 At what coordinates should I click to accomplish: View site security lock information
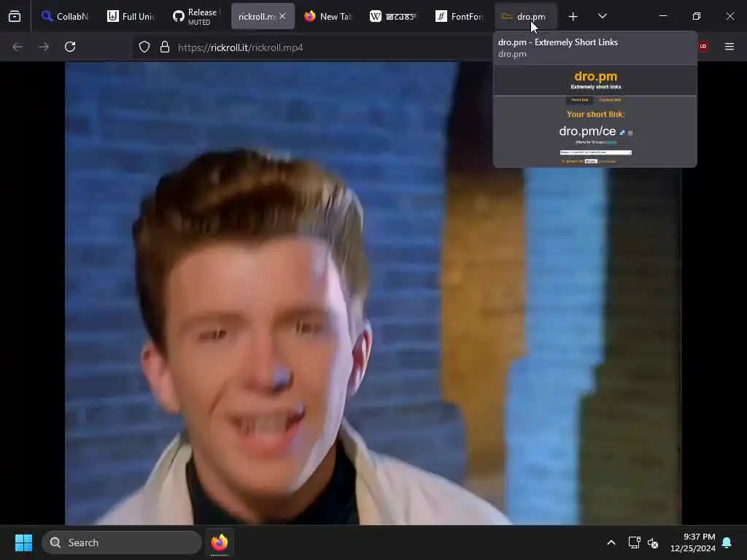pos(165,47)
